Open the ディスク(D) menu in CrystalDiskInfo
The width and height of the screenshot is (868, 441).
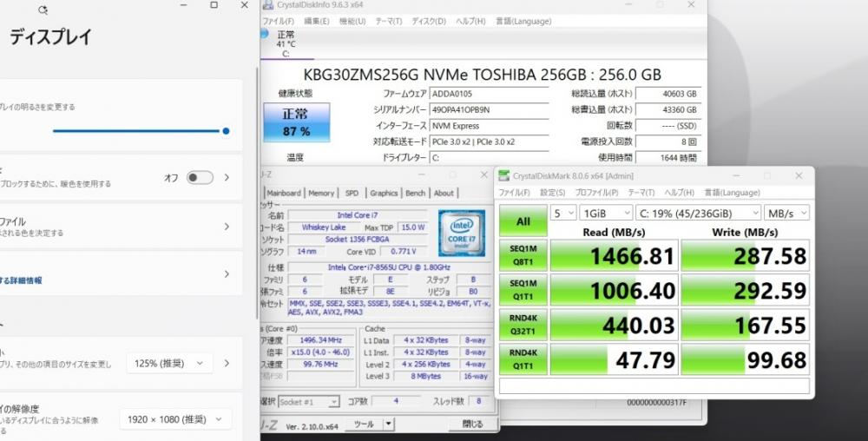[429, 21]
